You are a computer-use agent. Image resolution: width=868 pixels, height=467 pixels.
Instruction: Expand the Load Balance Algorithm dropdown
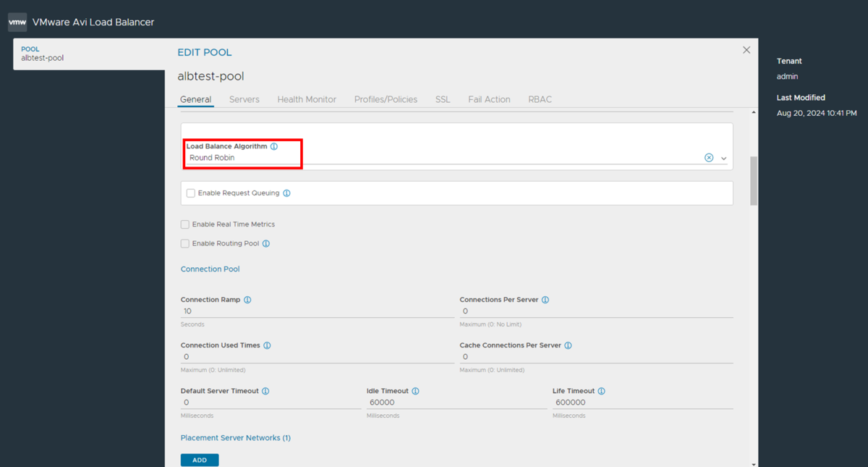click(x=723, y=159)
